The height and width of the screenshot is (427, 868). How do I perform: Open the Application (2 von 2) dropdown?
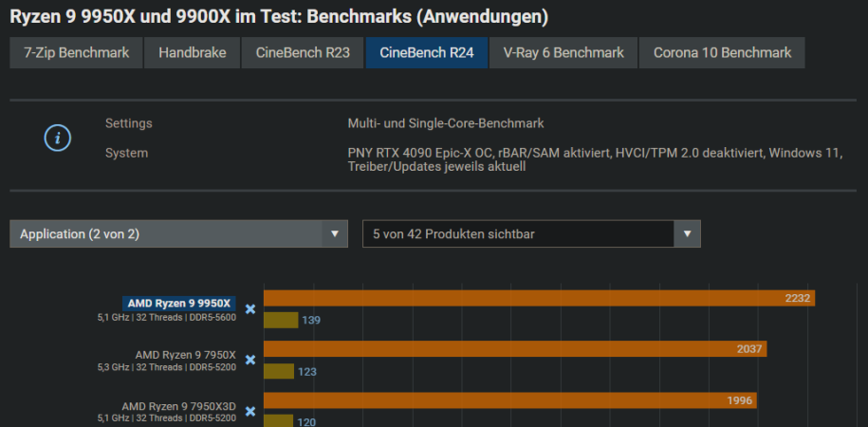click(x=178, y=233)
